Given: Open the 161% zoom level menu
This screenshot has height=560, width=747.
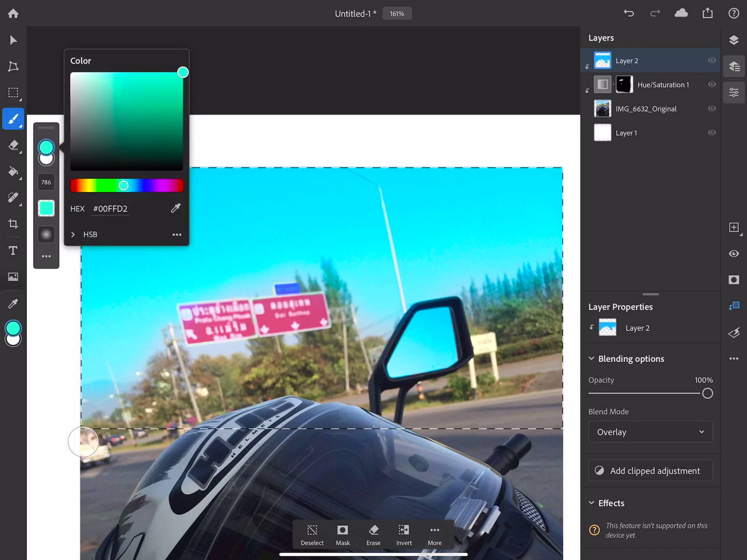Looking at the screenshot, I should (x=397, y=13).
